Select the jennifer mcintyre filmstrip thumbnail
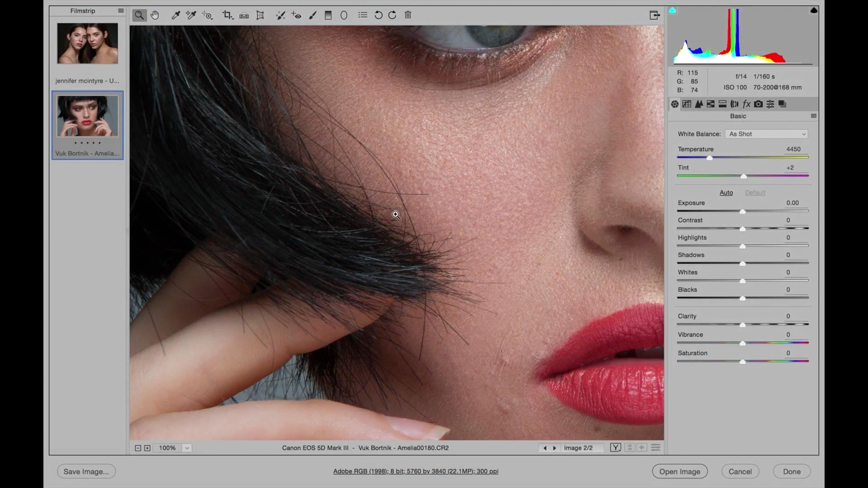This screenshot has height=488, width=868. click(x=87, y=44)
